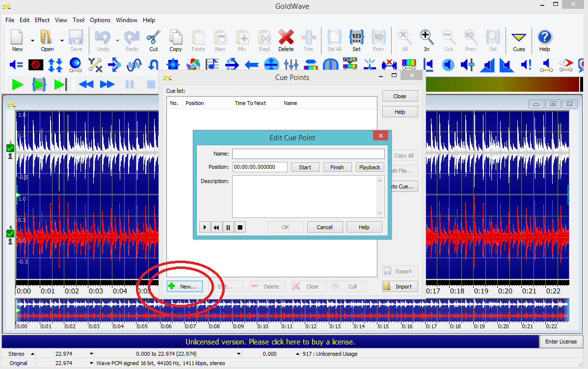Screen dimensions: 588x369
Task: Click the Description scrollbar down arrow
Action: [379, 213]
